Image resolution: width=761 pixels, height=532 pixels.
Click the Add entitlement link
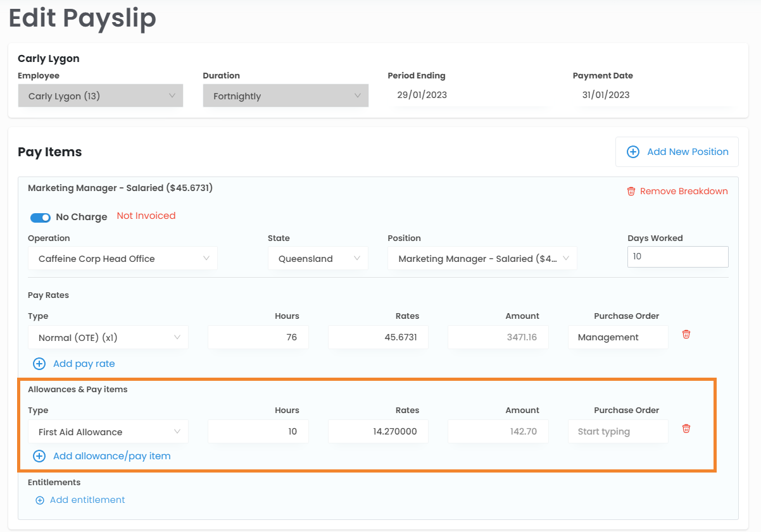87,500
